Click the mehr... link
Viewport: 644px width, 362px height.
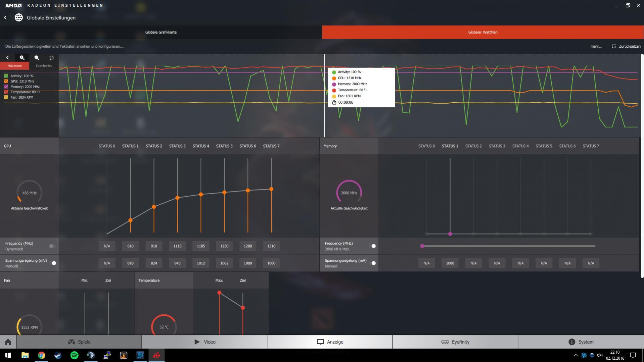596,46
